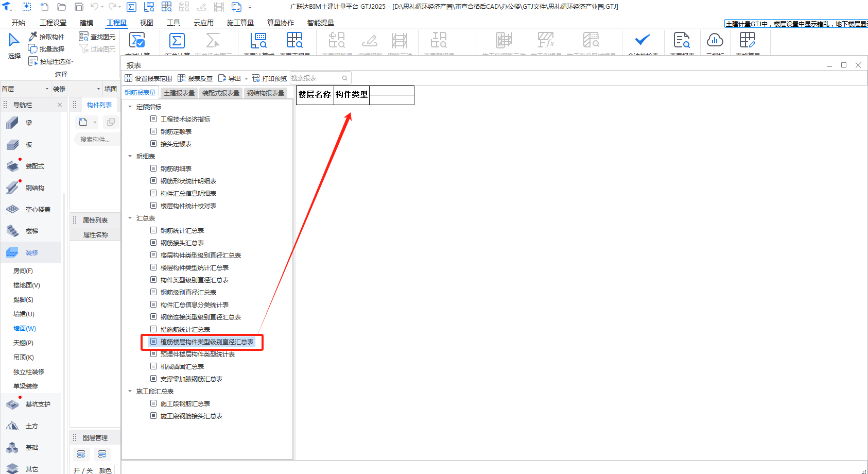868x474 pixels.
Task: Open the 装修 category dropdown
Action: (98, 89)
